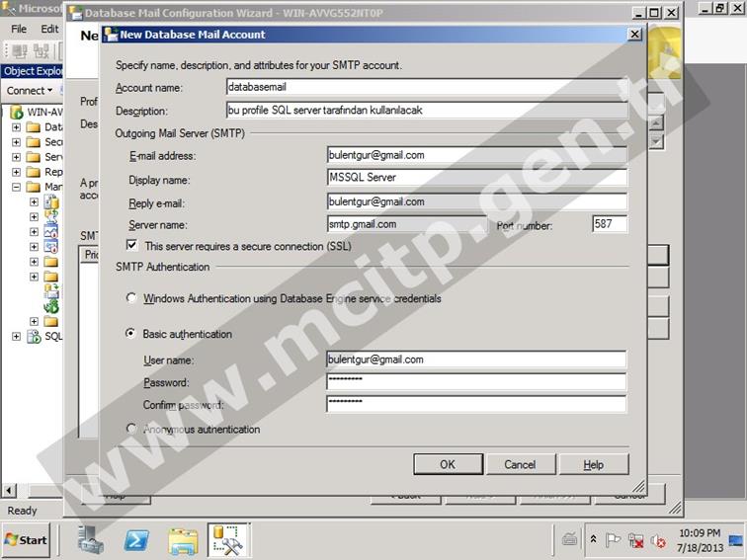Click the Server name field
Viewport: 747px width, 560px height.
[x=407, y=224]
